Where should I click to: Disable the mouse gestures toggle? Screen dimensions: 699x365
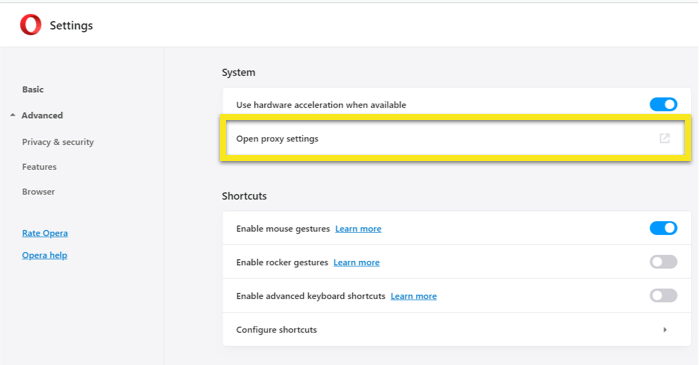663,228
